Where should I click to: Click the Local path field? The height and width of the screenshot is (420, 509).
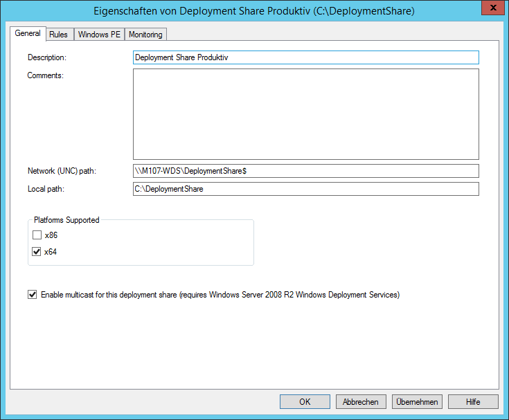(x=305, y=189)
